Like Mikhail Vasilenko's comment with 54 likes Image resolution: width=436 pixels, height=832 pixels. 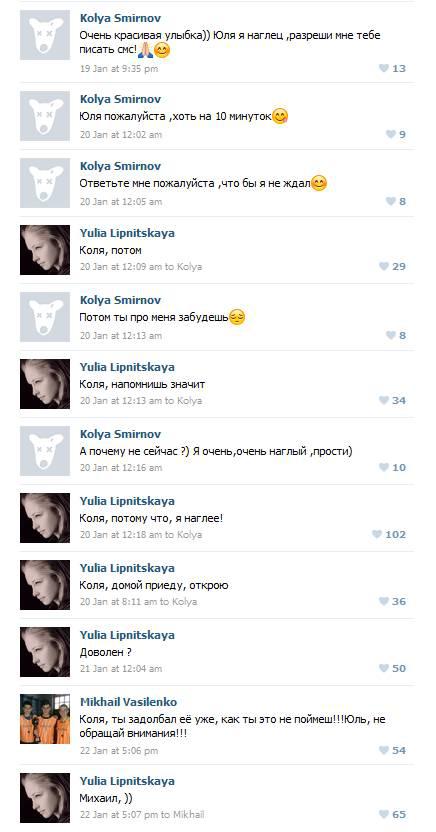(383, 750)
